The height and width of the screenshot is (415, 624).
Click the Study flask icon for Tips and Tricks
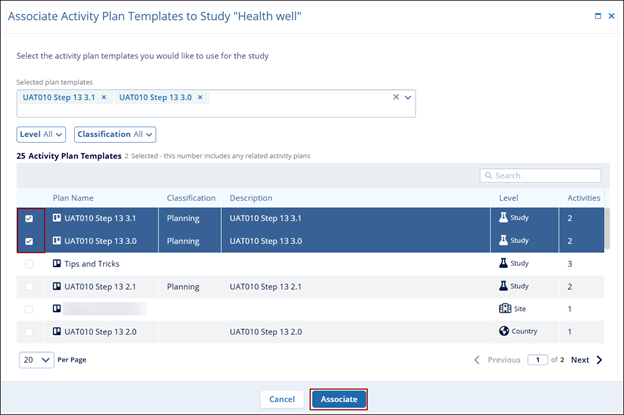click(x=503, y=264)
